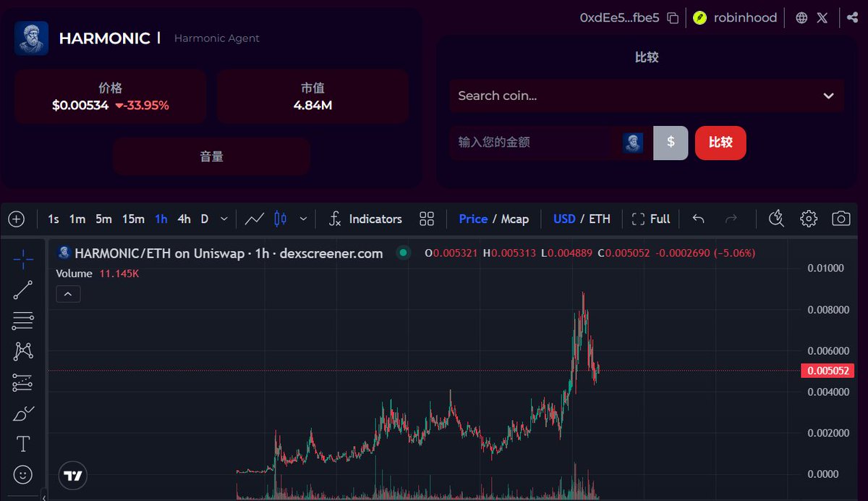Undo the last chart action
Screen dimensions: 868x501
pyautogui.click(x=698, y=219)
